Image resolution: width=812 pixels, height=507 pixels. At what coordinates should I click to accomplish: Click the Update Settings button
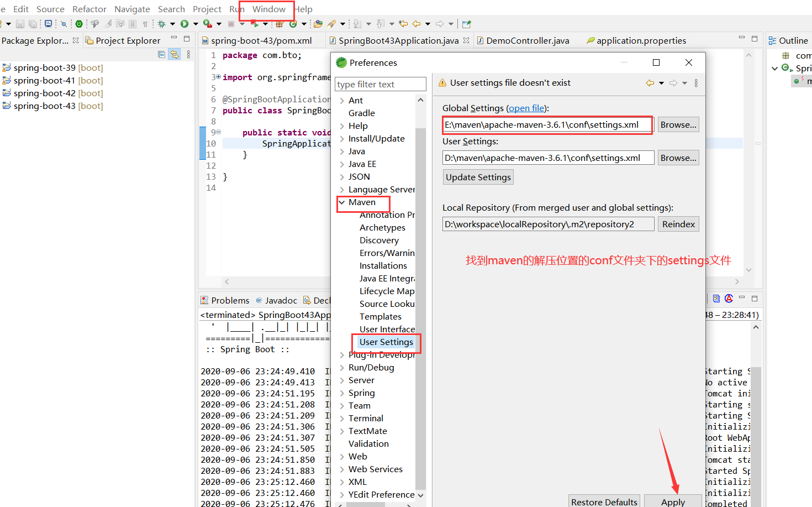point(478,177)
